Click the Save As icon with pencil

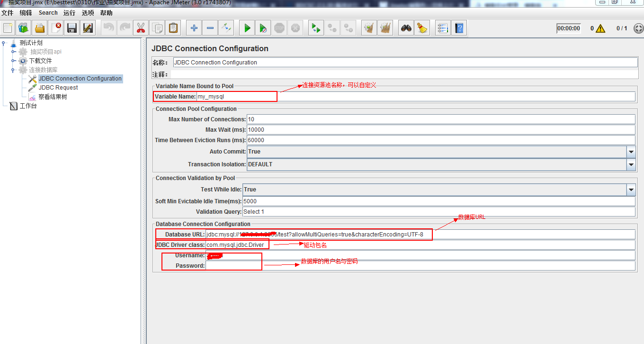tap(88, 28)
